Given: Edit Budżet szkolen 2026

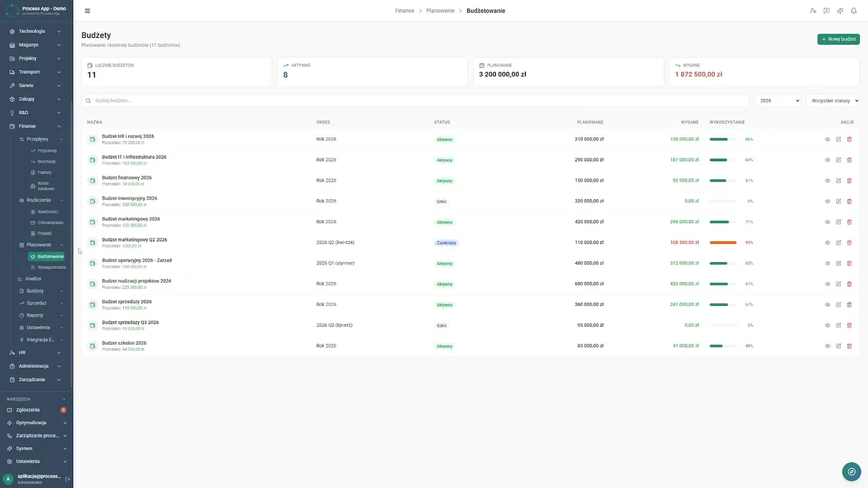Looking at the screenshot, I should click(x=838, y=346).
